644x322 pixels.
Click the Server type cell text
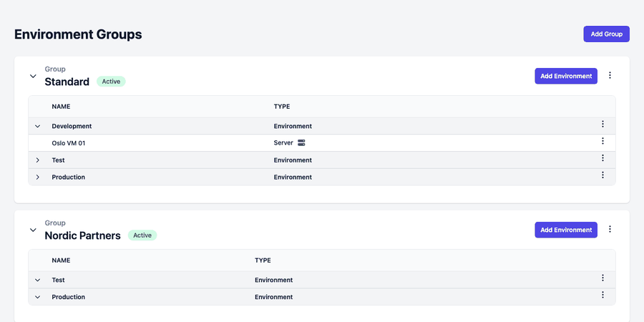click(283, 143)
